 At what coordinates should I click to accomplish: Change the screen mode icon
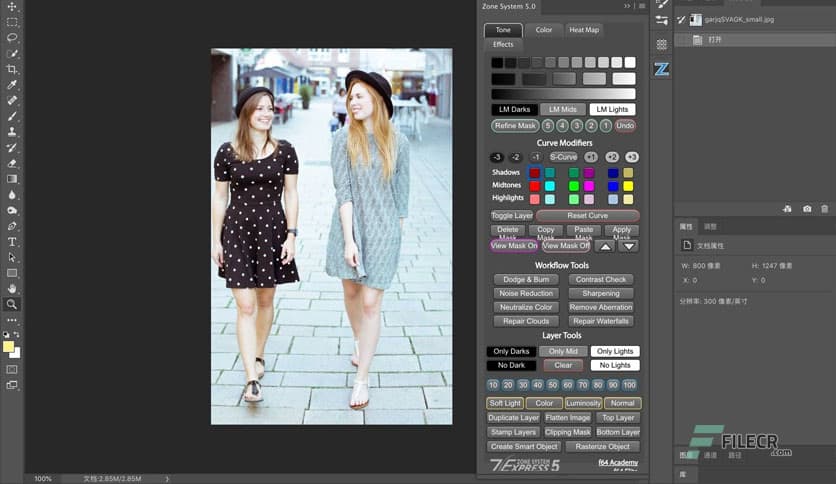pyautogui.click(x=12, y=385)
